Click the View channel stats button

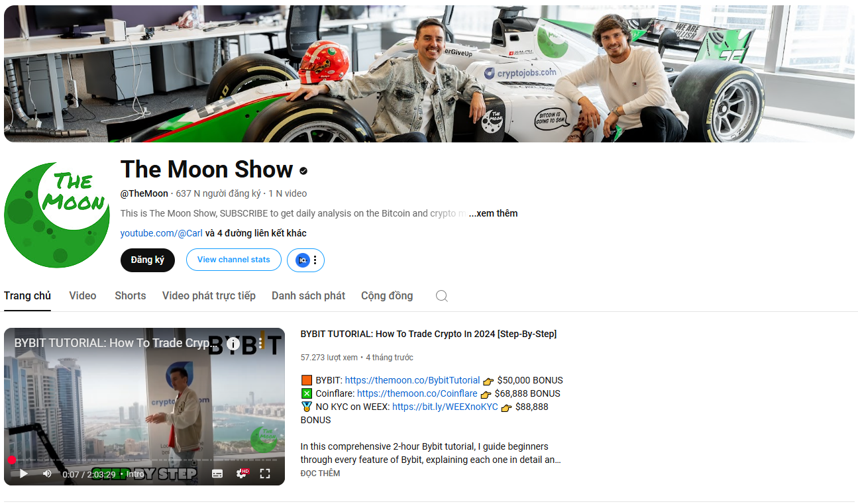coord(233,260)
